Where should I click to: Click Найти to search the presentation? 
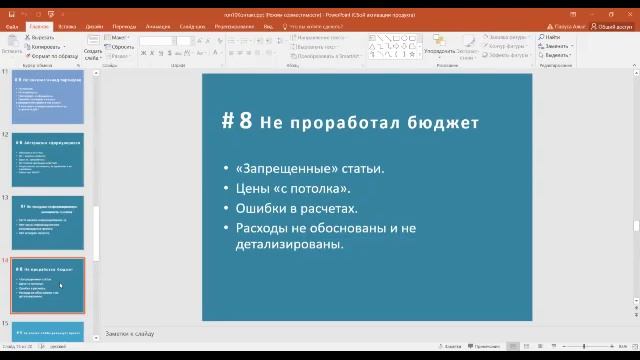549,37
